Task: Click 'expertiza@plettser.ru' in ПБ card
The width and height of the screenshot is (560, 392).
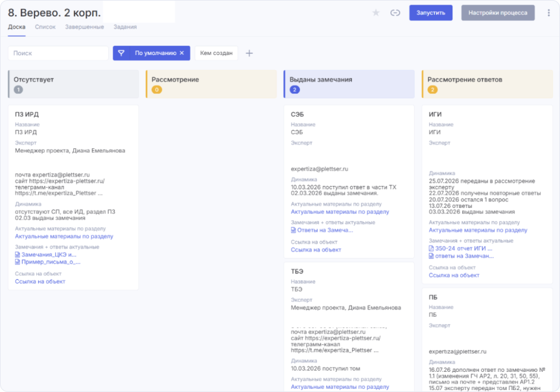Action: pyautogui.click(x=458, y=352)
